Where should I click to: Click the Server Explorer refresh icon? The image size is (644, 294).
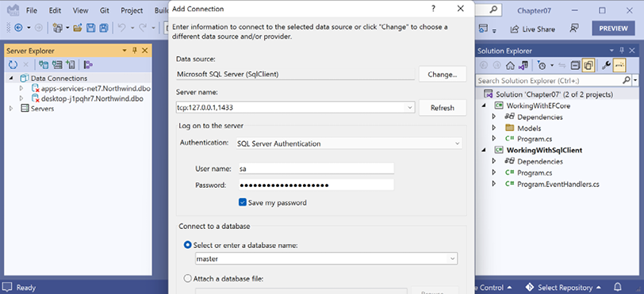[x=13, y=64]
